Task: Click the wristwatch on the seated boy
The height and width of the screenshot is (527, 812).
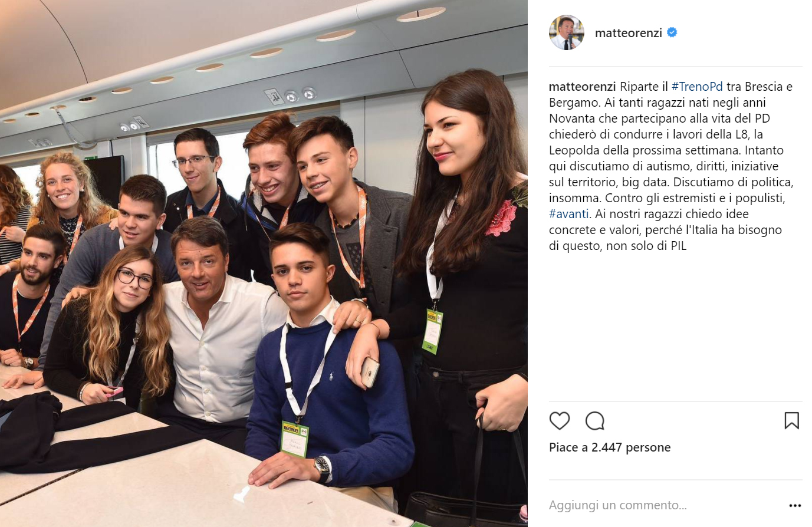Action: 322,468
